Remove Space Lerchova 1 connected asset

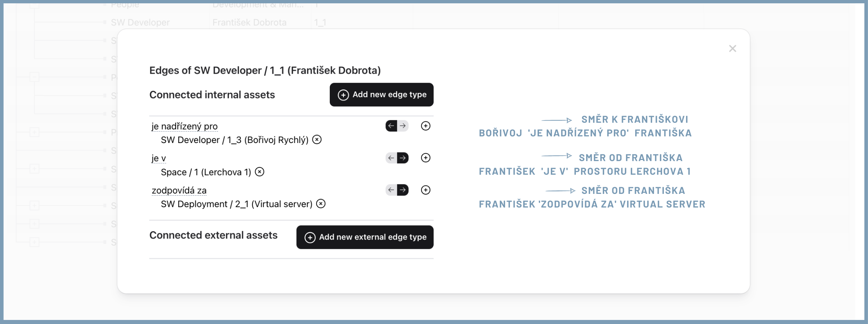(x=260, y=172)
